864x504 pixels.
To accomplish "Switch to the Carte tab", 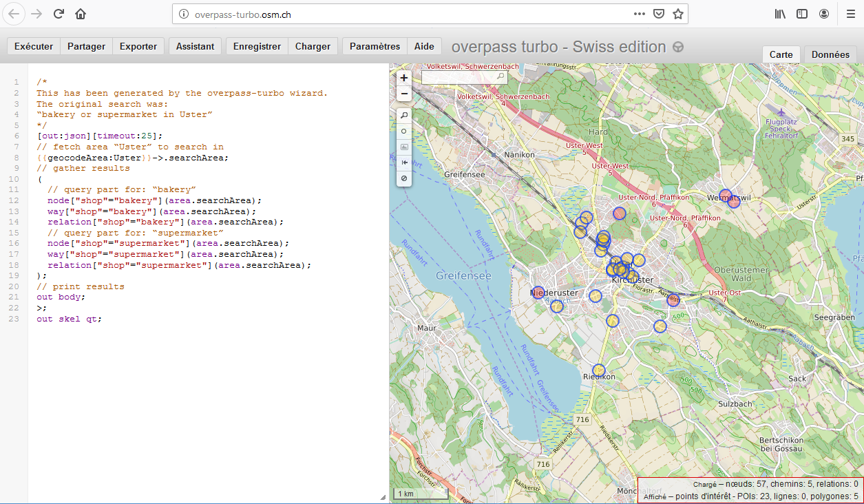I will (x=781, y=54).
